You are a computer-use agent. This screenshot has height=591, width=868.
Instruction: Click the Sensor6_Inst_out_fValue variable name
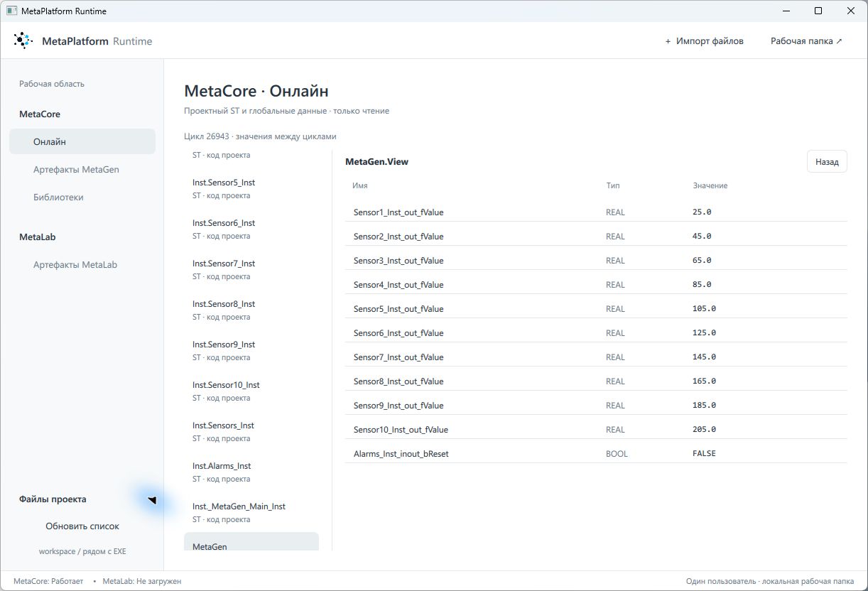point(398,333)
